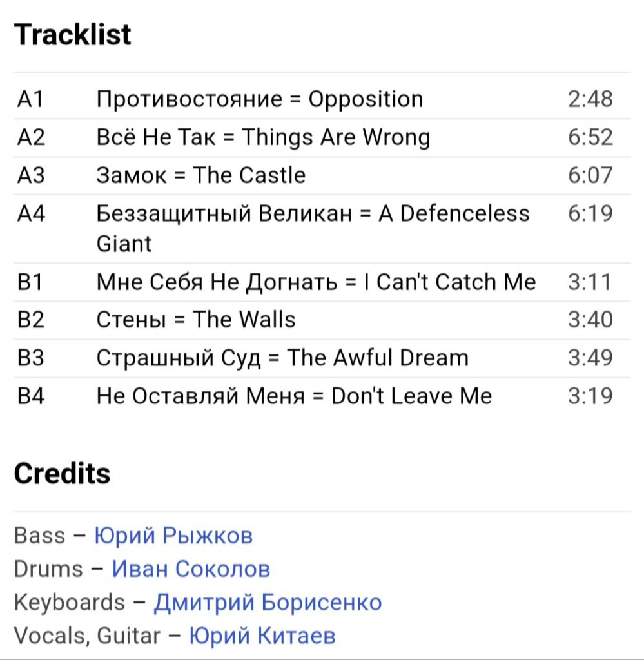This screenshot has height=660, width=644.
Task: Click the 2:48 duration of Opposition
Action: (590, 99)
